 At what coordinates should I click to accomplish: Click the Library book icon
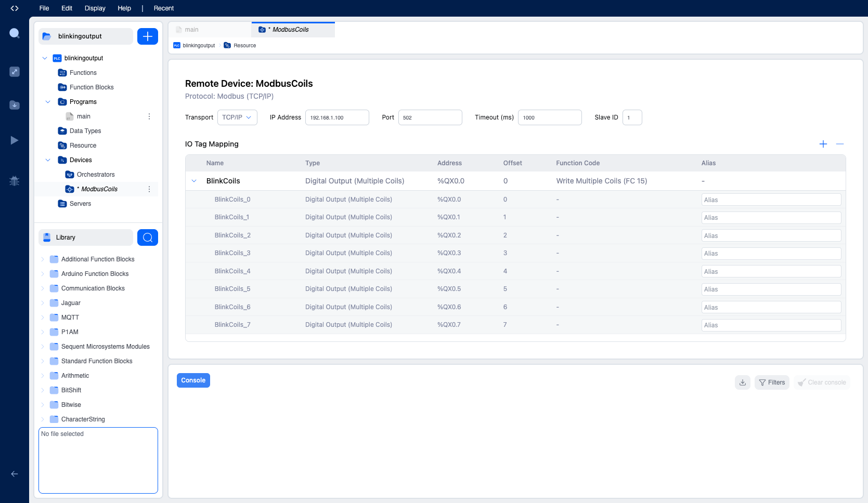pos(47,237)
